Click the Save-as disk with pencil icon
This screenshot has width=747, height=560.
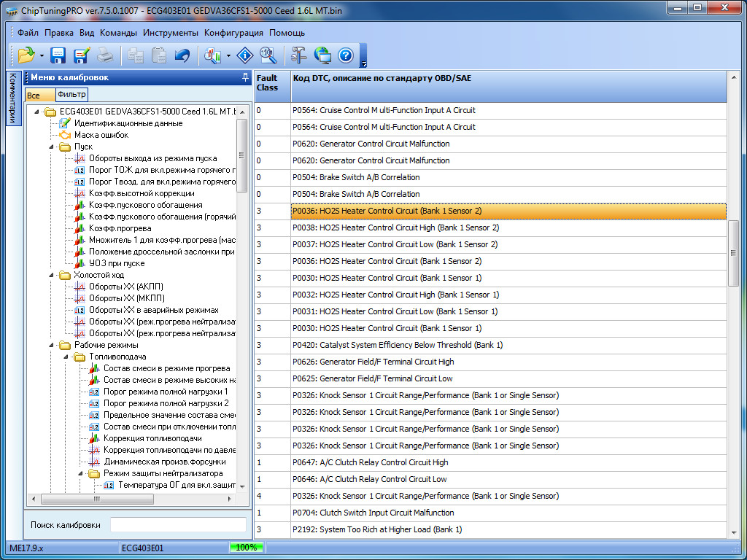pyautogui.click(x=81, y=55)
